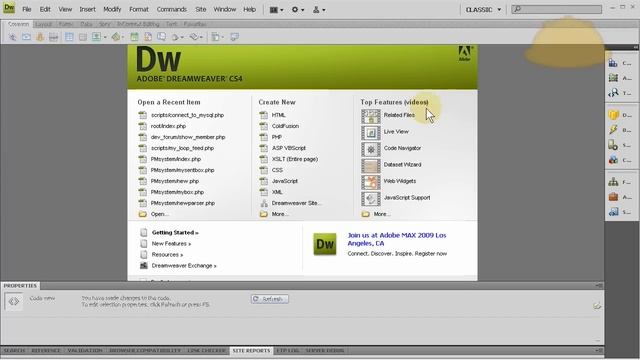The image size is (640, 360).
Task: Open the Dreamweaver Exchange link
Action: click(x=184, y=266)
